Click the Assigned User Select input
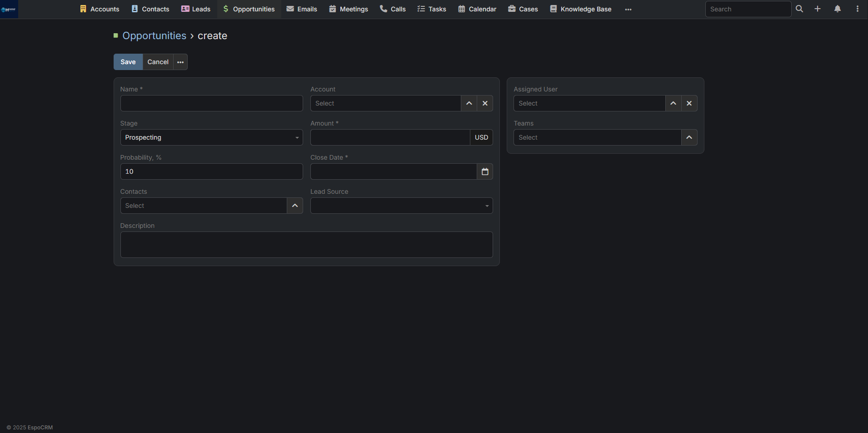868x433 pixels. [x=589, y=103]
